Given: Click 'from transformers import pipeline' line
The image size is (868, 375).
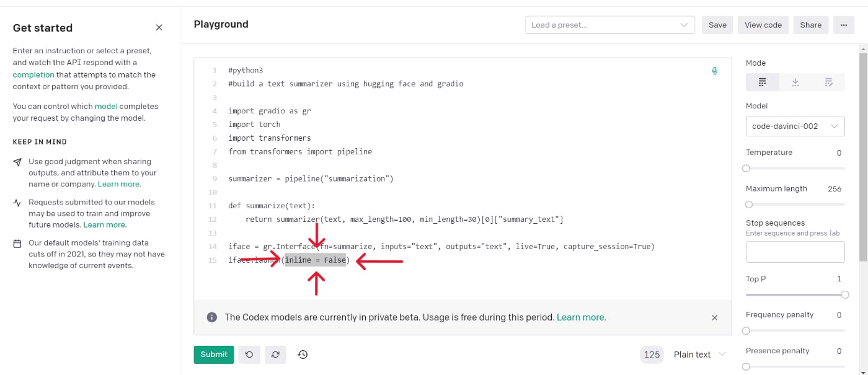Looking at the screenshot, I should [x=300, y=151].
